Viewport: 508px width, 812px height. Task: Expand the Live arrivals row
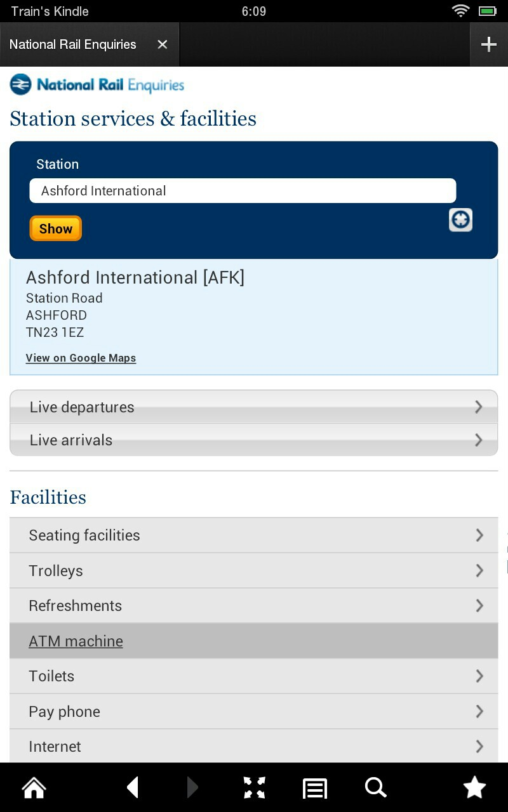point(254,440)
